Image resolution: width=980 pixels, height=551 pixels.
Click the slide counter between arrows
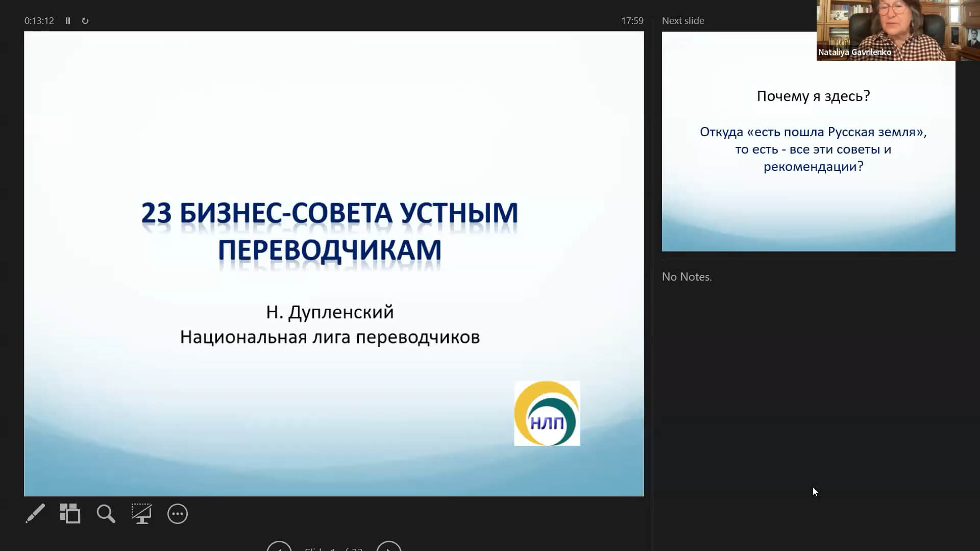(333, 549)
